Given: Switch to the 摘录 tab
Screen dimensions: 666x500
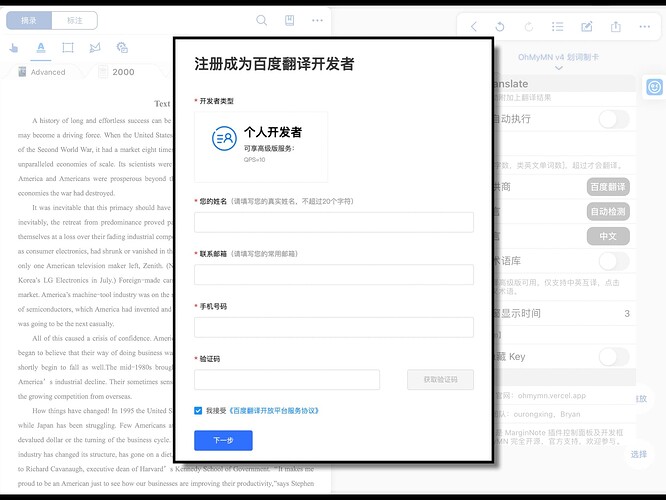Looking at the screenshot, I should [29, 20].
